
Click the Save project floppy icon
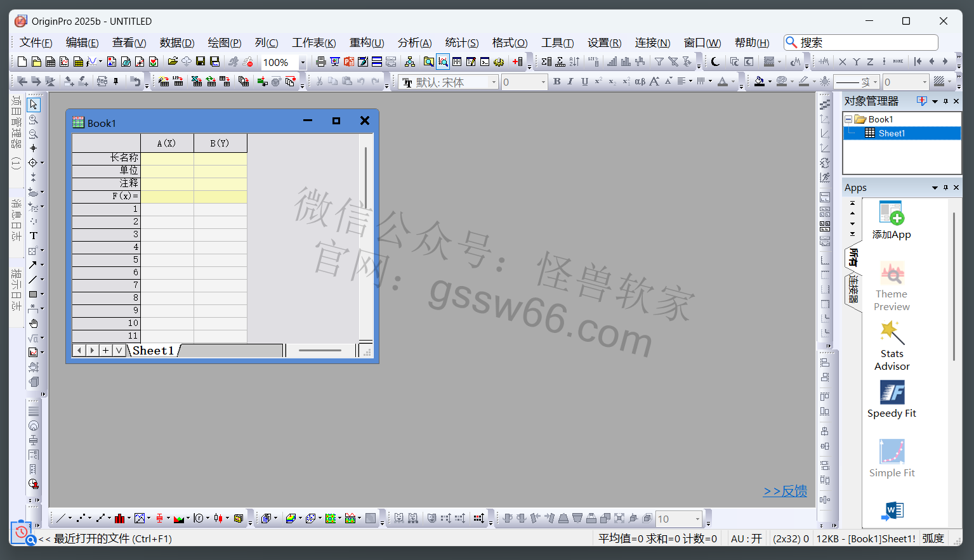pyautogui.click(x=201, y=62)
